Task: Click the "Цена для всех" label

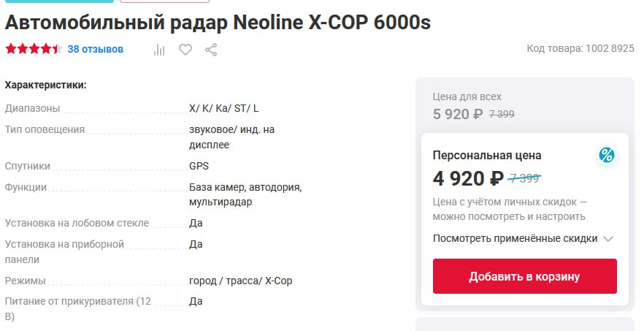Action: 467,96
